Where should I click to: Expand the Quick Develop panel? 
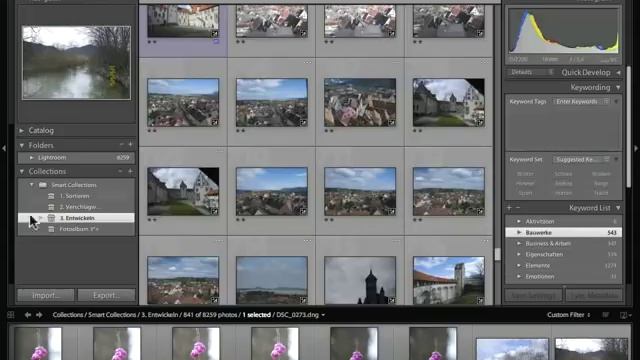pos(618,73)
